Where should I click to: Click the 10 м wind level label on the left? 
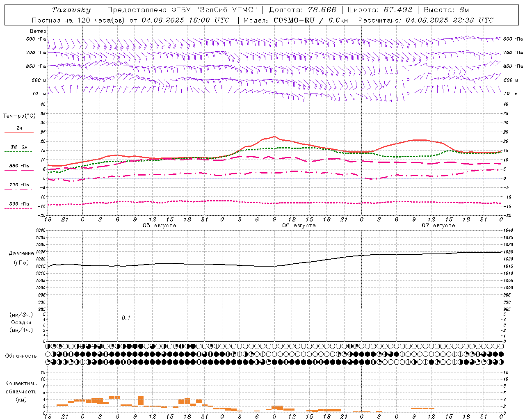tap(39, 94)
